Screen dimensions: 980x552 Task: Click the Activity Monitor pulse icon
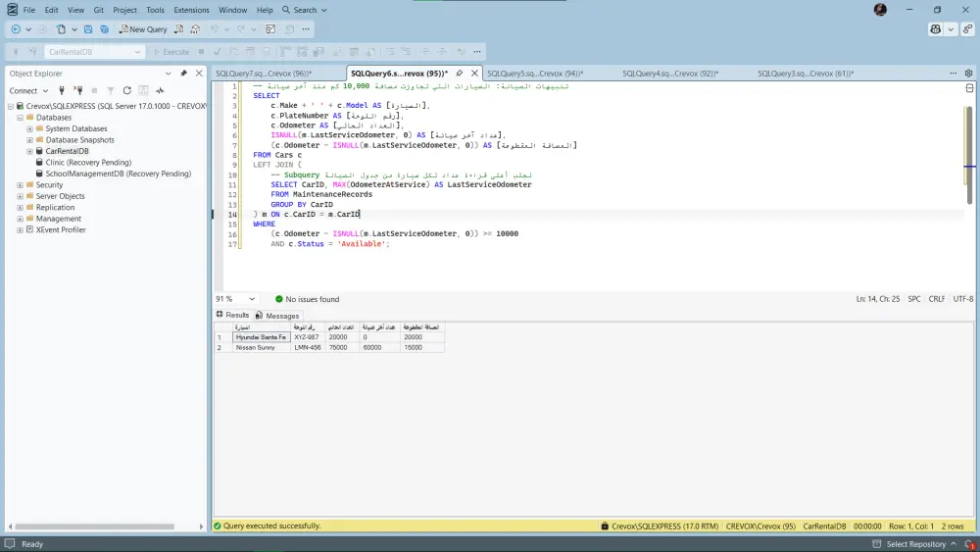(x=160, y=90)
